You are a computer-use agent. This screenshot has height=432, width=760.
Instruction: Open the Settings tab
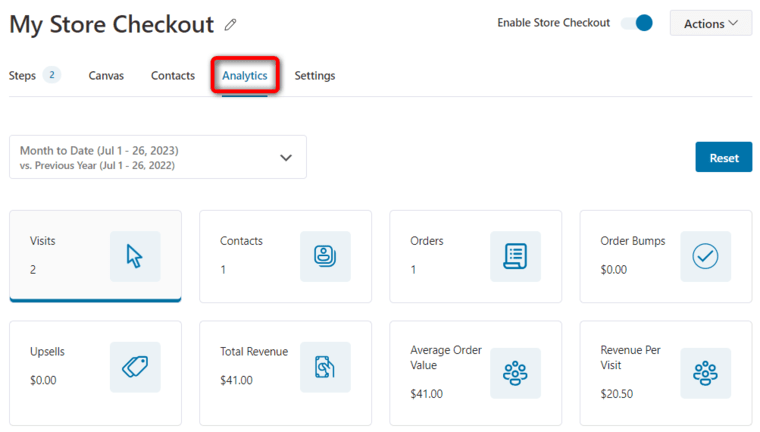click(x=315, y=76)
